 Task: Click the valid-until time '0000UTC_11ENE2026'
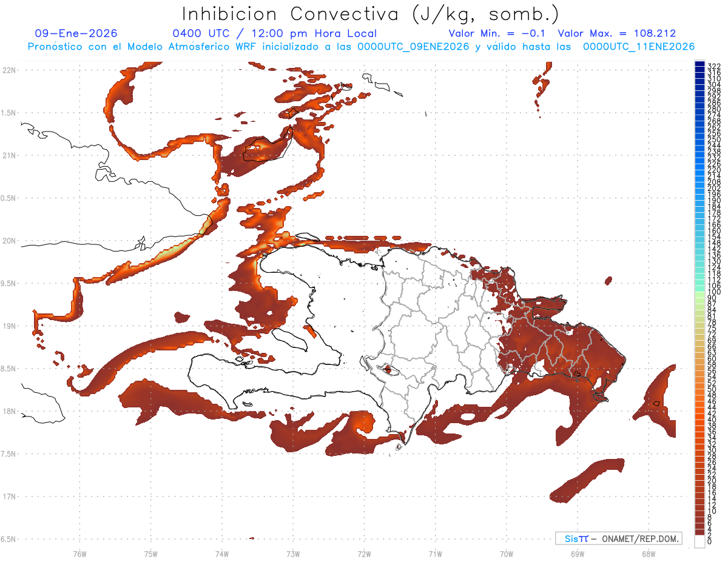tap(638, 47)
